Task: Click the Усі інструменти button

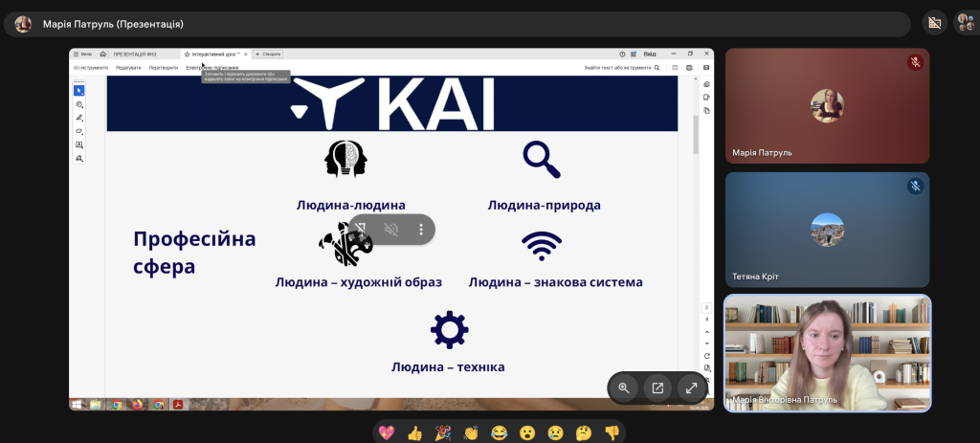Action: (91, 68)
